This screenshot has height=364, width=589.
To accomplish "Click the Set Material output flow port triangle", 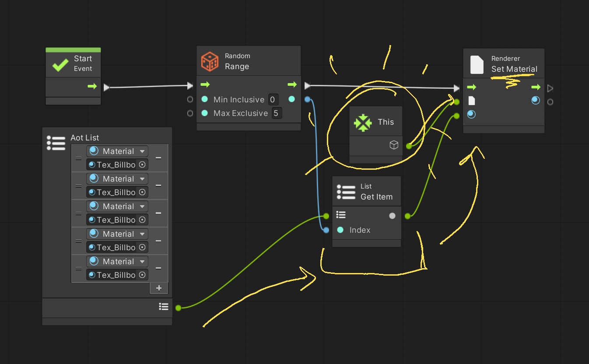I will click(x=550, y=88).
